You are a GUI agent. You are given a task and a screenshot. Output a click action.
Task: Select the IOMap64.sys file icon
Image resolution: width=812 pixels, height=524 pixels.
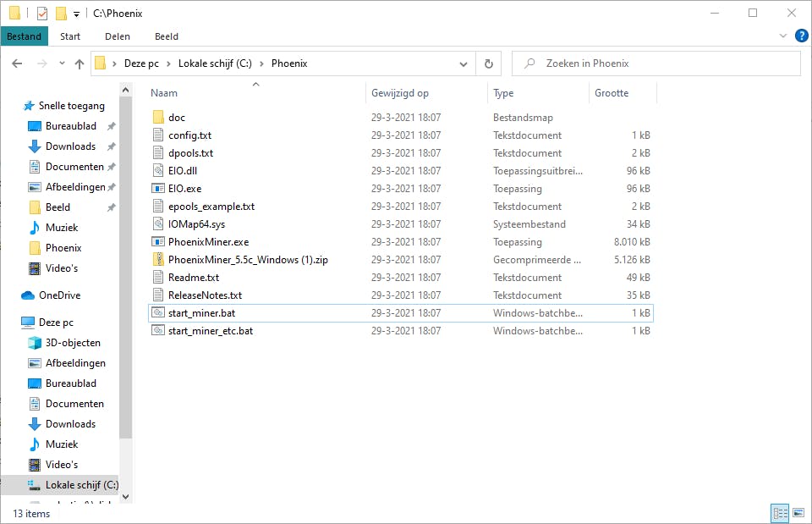click(158, 223)
